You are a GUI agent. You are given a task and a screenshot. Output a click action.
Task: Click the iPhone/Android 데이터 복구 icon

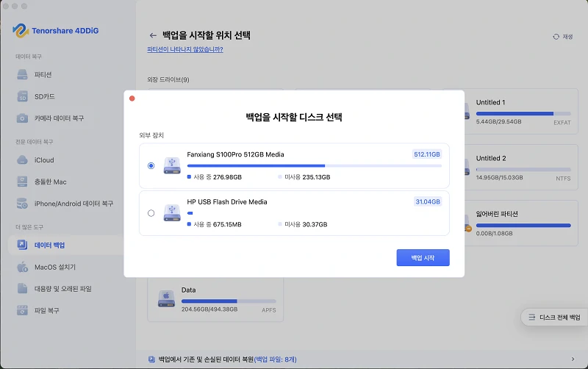pyautogui.click(x=22, y=204)
